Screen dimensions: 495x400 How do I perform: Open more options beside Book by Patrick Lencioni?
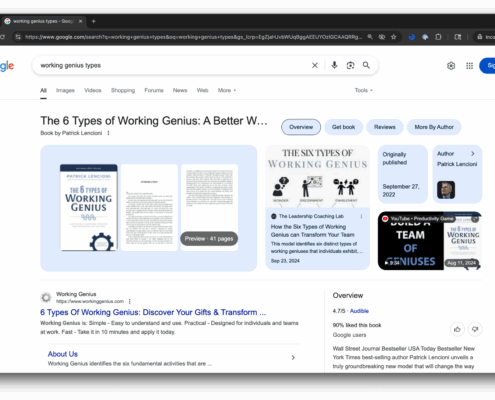point(108,133)
